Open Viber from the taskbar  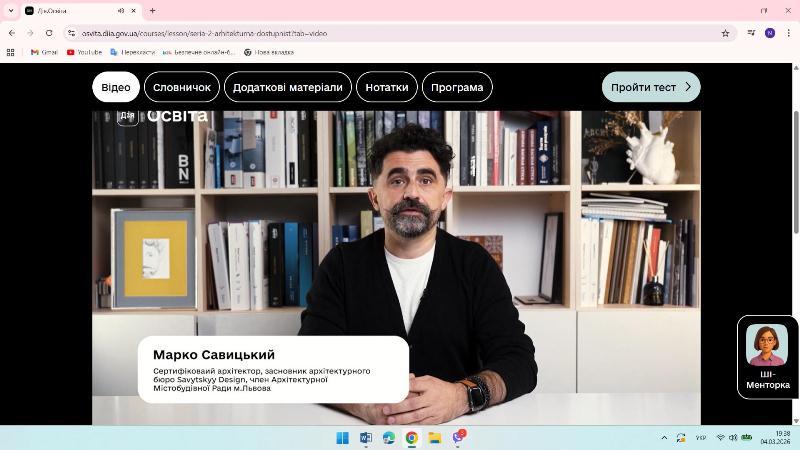click(458, 438)
